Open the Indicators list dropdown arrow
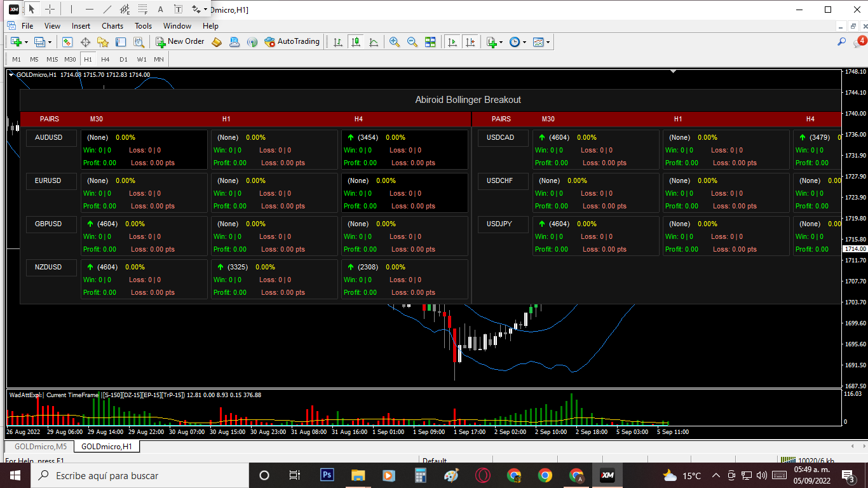This screenshot has width=868, height=488. (x=501, y=43)
